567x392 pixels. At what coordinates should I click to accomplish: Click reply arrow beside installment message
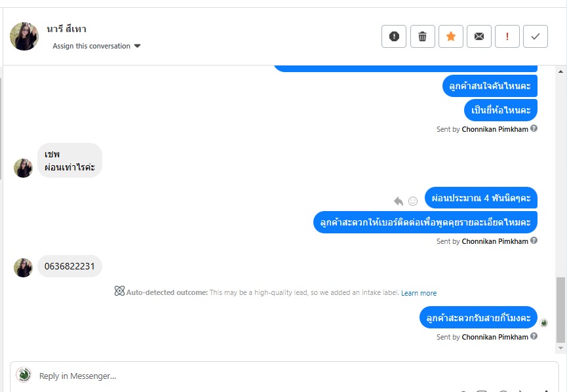(x=399, y=201)
